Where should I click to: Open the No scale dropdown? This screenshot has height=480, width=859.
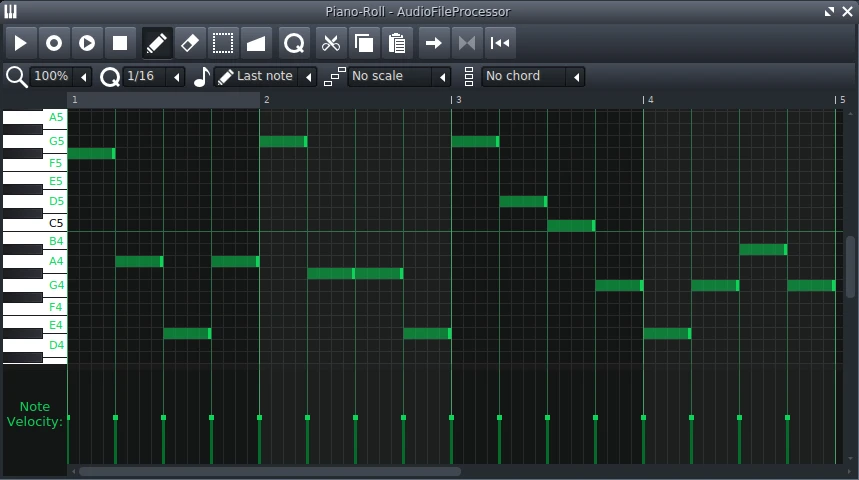399,76
